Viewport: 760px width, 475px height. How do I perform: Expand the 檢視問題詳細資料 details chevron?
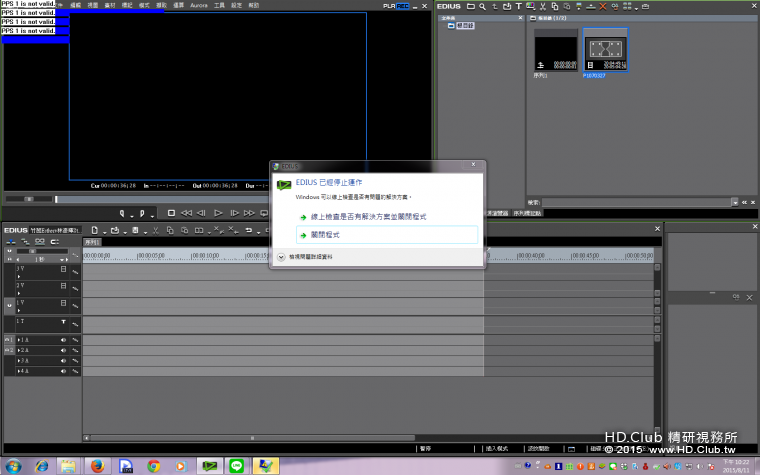(281, 256)
